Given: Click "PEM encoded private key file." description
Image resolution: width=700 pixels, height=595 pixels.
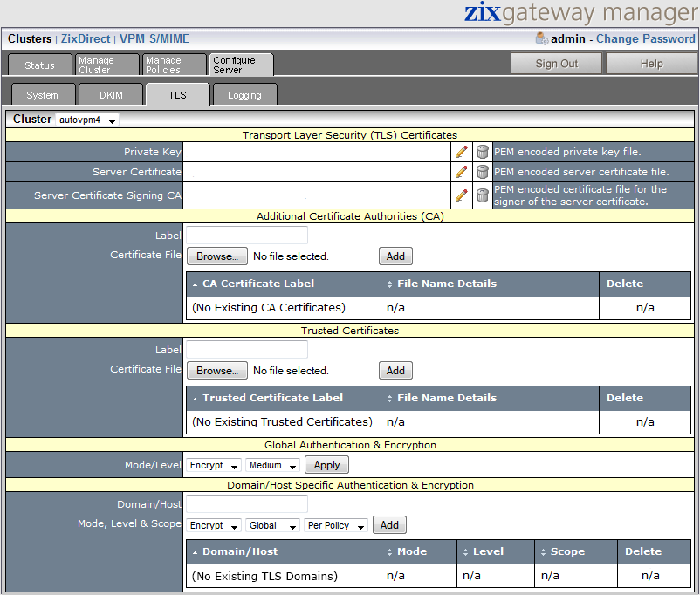Looking at the screenshot, I should pos(567,152).
